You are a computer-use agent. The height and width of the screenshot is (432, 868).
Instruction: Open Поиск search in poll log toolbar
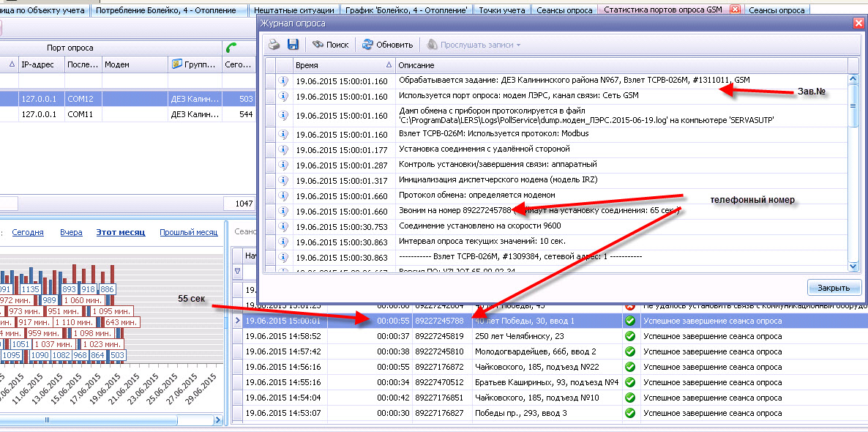pos(331,45)
